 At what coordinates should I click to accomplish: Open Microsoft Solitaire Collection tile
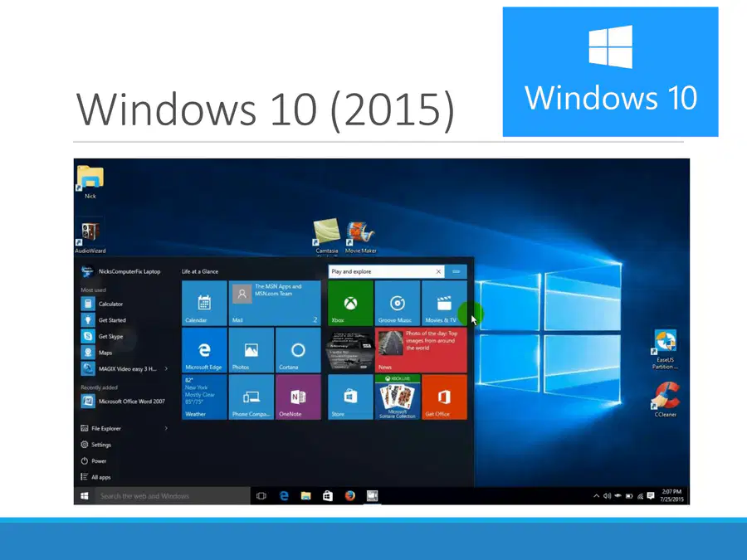coord(398,397)
